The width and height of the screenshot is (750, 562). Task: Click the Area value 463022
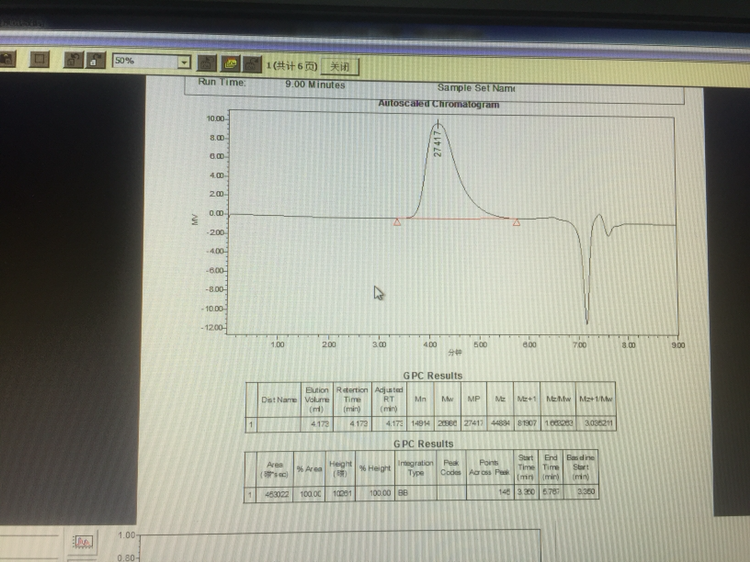276,494
